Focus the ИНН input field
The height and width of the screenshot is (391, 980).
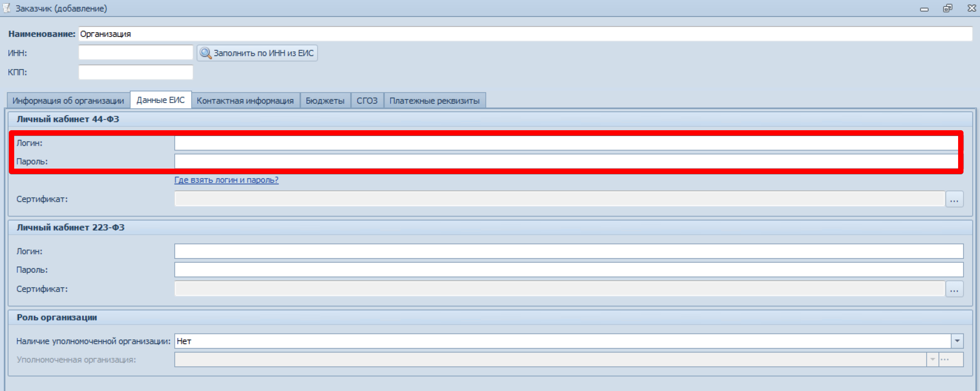tap(136, 53)
